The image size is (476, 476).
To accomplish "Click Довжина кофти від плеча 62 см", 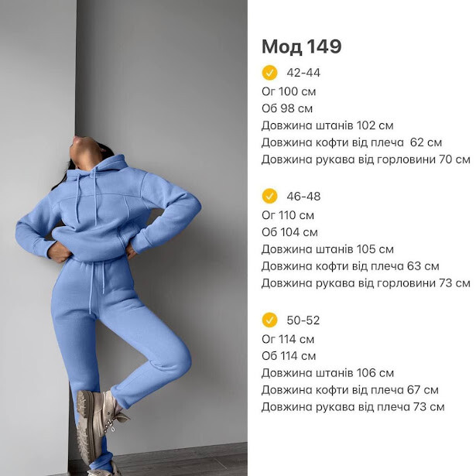I will coord(351,142).
